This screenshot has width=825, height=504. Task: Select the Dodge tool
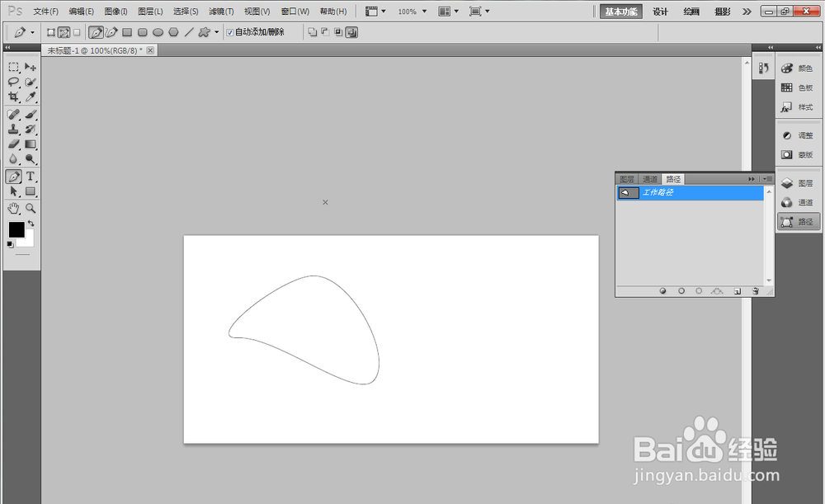(x=31, y=159)
